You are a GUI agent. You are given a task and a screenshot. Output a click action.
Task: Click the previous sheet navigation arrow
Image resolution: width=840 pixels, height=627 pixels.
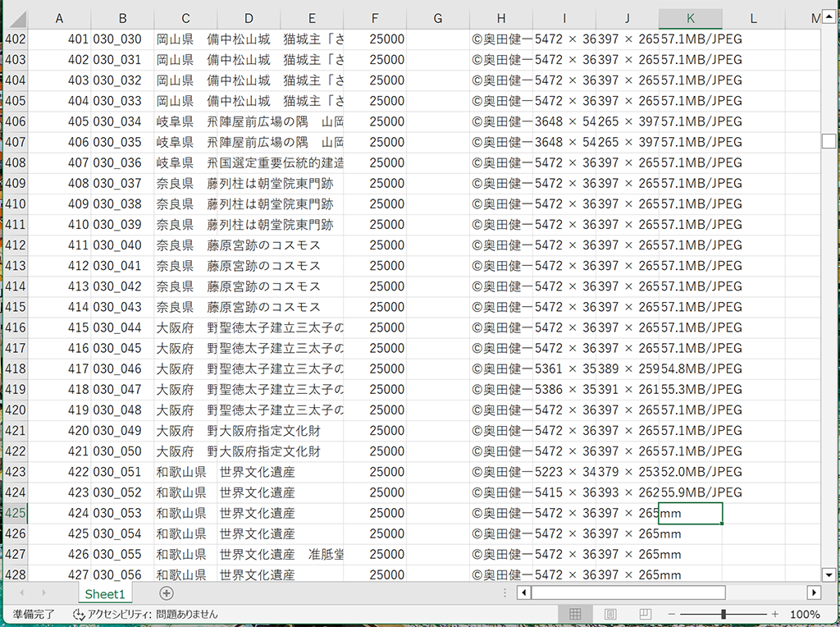tap(20, 593)
